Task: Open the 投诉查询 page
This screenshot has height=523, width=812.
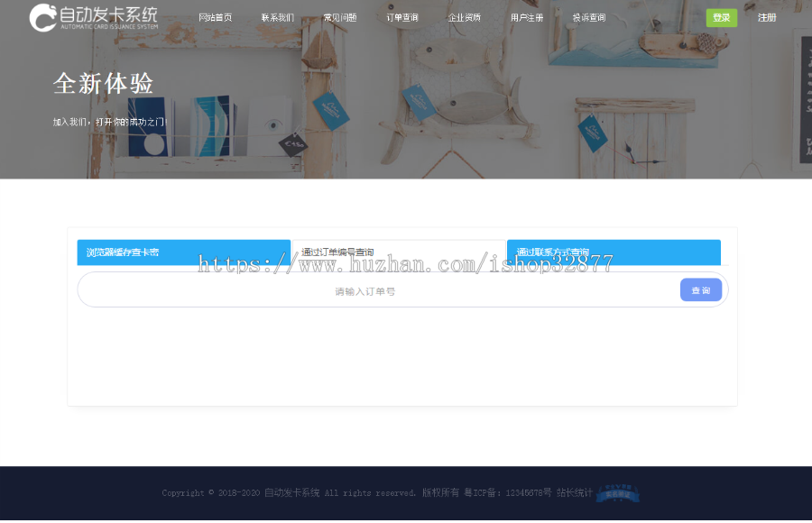Action: (588, 17)
